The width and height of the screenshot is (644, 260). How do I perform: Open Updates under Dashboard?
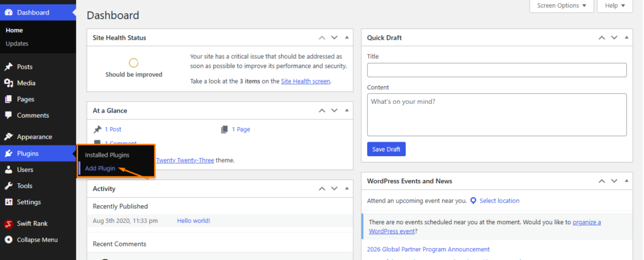pos(17,43)
